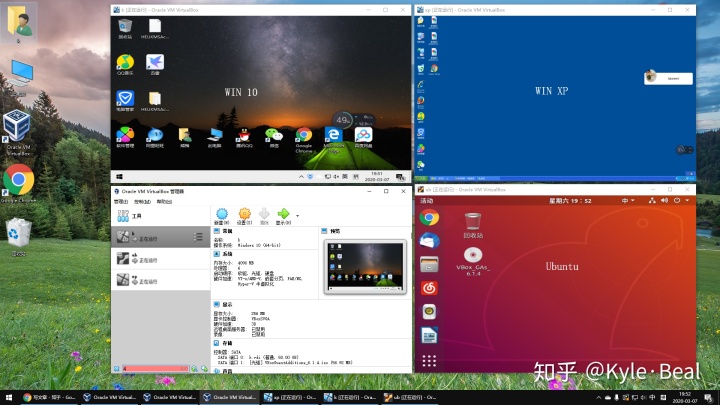Screen dimensions: 720x405
Task: Click the green Show arrow in VirtualBox Manager
Action: [283, 216]
